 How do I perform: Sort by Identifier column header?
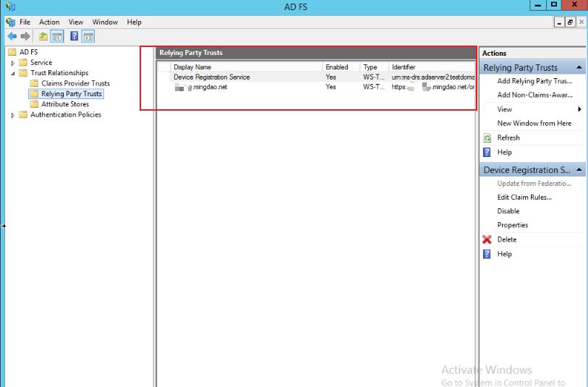pos(432,67)
